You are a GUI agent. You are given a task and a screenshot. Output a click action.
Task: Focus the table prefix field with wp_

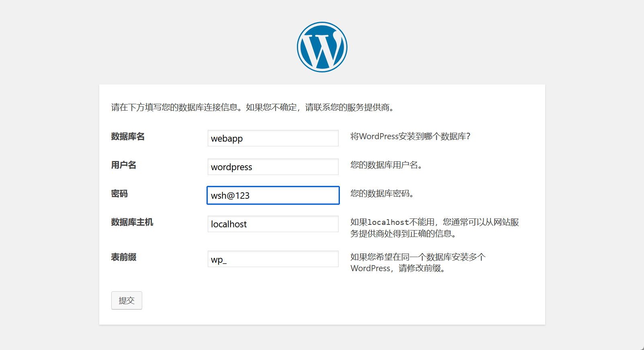[x=273, y=259]
